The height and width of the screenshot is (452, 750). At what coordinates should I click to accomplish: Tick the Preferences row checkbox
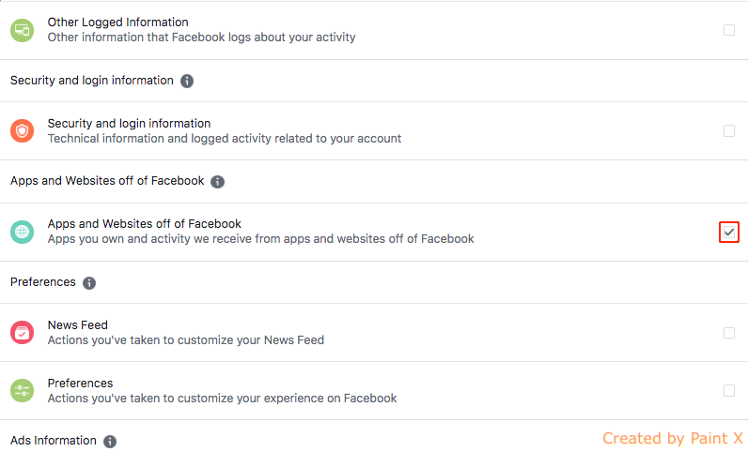729,391
